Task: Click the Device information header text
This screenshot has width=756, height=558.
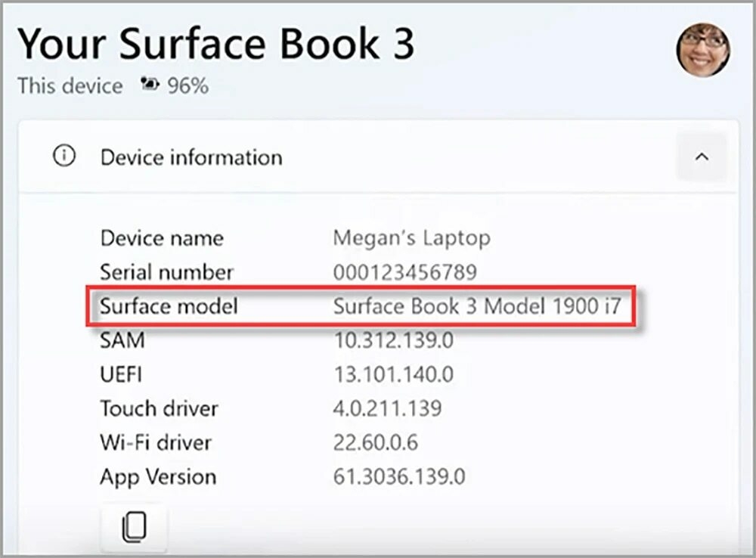Action: pos(191,157)
